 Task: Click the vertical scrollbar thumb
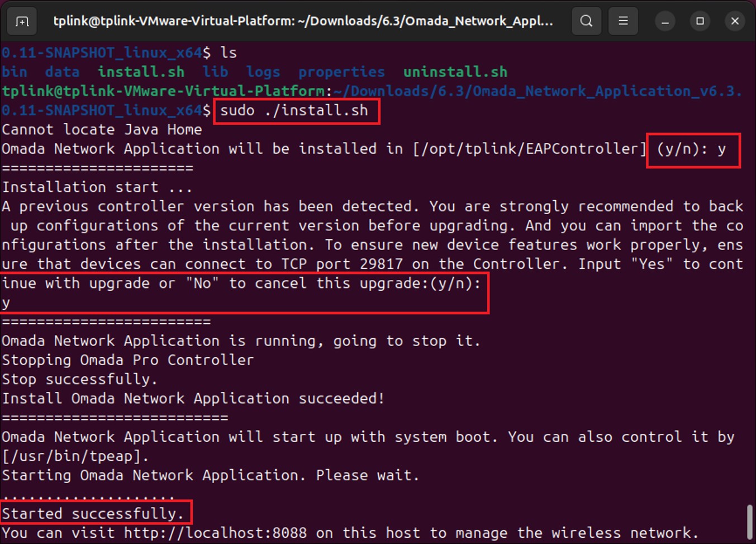pyautogui.click(x=749, y=521)
